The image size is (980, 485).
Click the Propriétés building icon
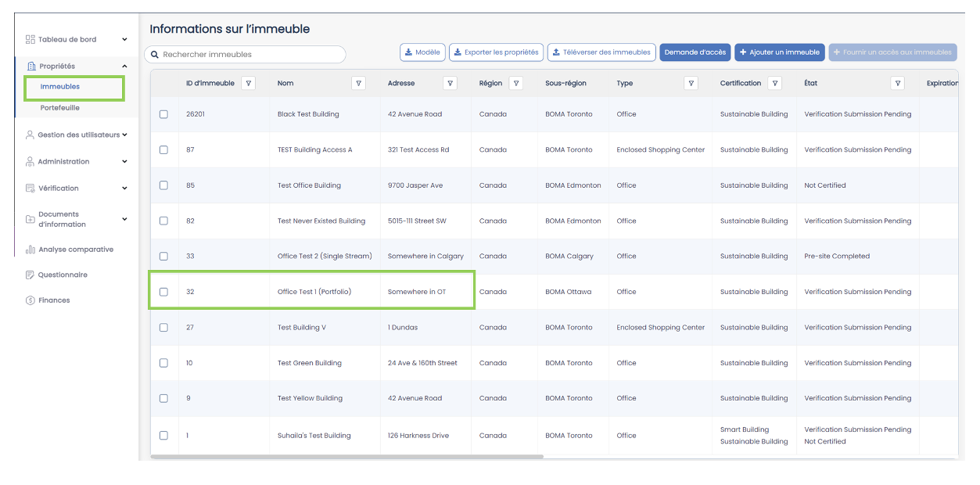(31, 66)
